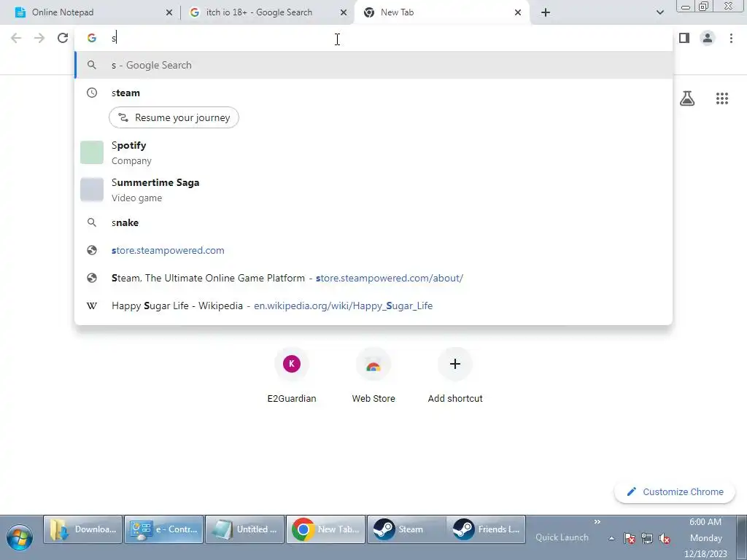Click the Add shortcut button
Viewport: 747px width, 560px height.
(x=455, y=376)
